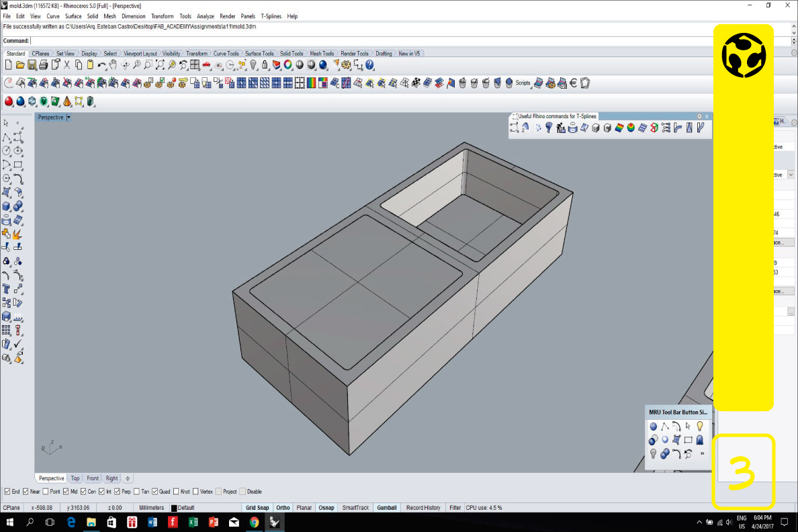The width and height of the screenshot is (798, 532).
Task: Enable the Tan osnap checkbox
Action: pos(136,492)
